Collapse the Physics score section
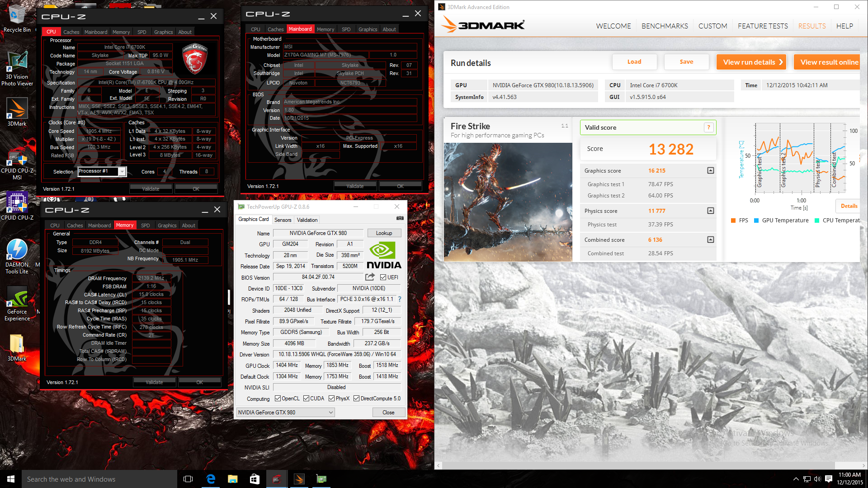This screenshot has width=868, height=488. (x=710, y=211)
